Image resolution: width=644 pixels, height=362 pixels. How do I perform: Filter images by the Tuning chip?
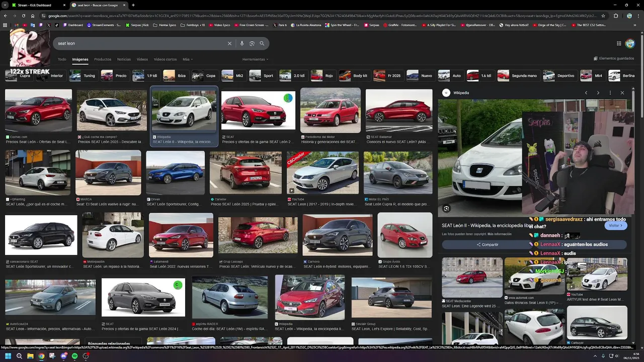coord(83,76)
